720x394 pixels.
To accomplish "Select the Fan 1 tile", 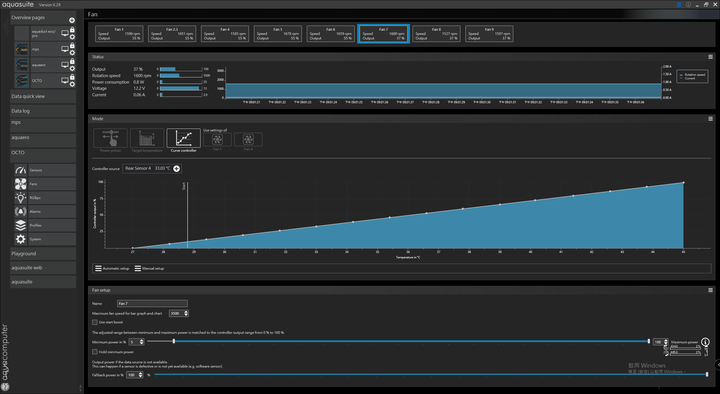I will (119, 34).
